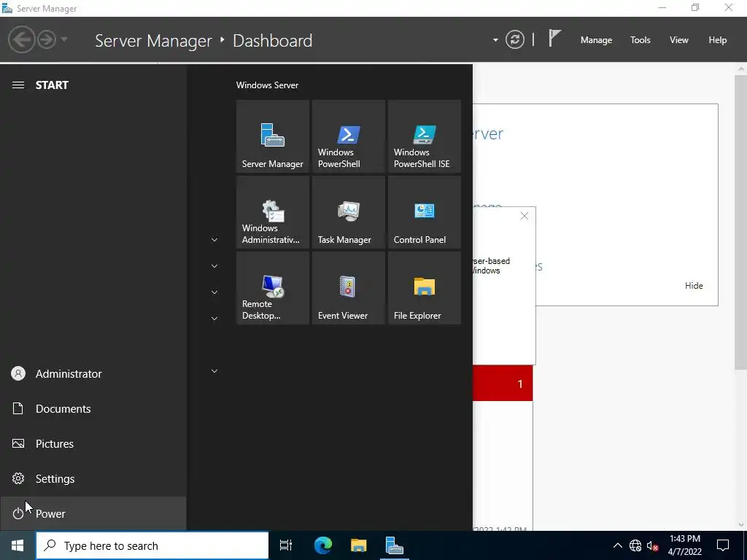This screenshot has width=747, height=560.
Task: Open the Server Manager tile
Action: point(273,136)
